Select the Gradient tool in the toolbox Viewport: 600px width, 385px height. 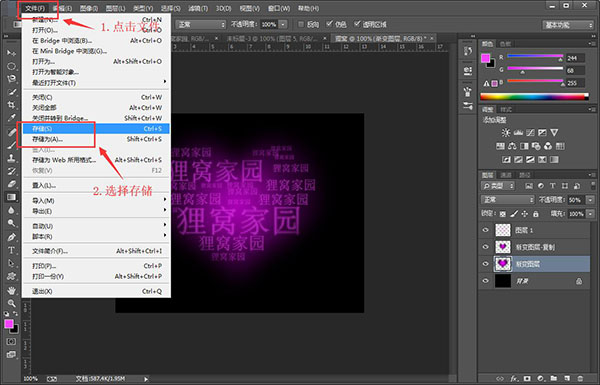(x=11, y=197)
